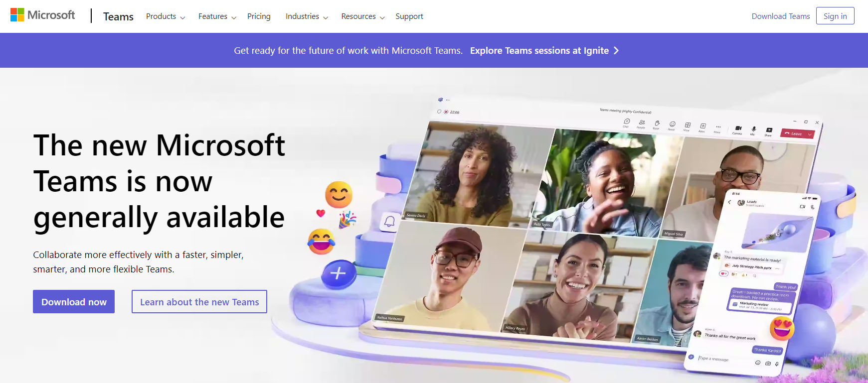Expand the Features dropdown menu

[x=217, y=16]
